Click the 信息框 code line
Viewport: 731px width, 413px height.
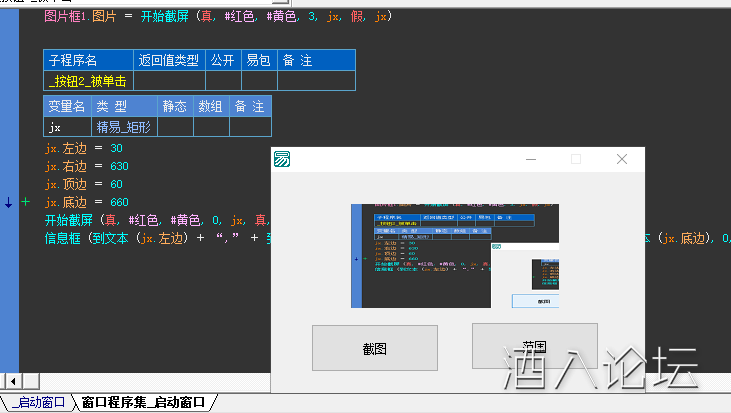coord(150,238)
